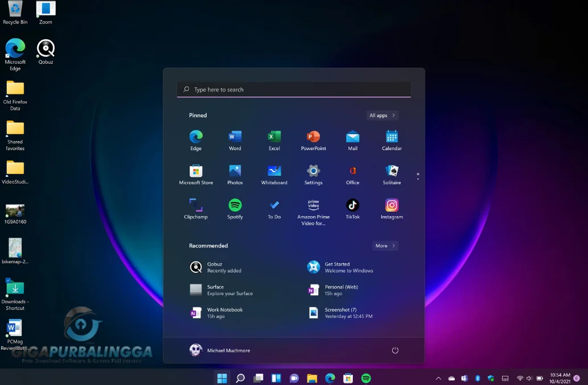Open clock showing 10:54 AM 10/4/2021

[x=560, y=378]
